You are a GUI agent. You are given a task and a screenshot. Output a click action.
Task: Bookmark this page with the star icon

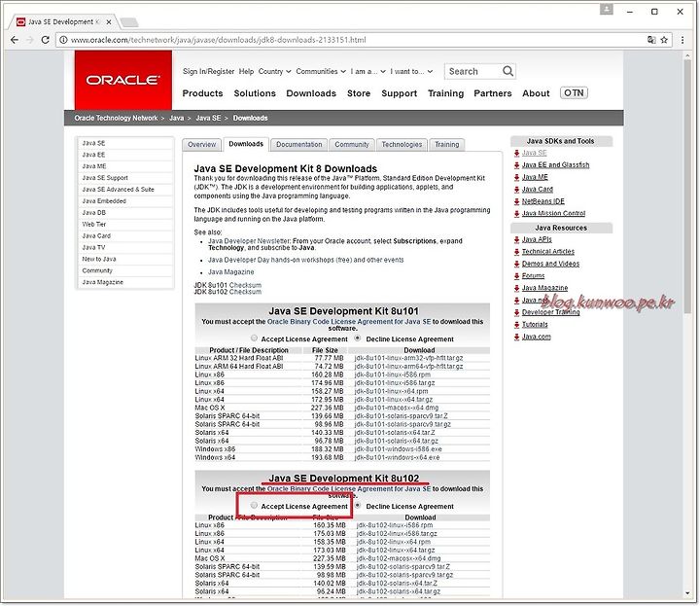click(664, 40)
